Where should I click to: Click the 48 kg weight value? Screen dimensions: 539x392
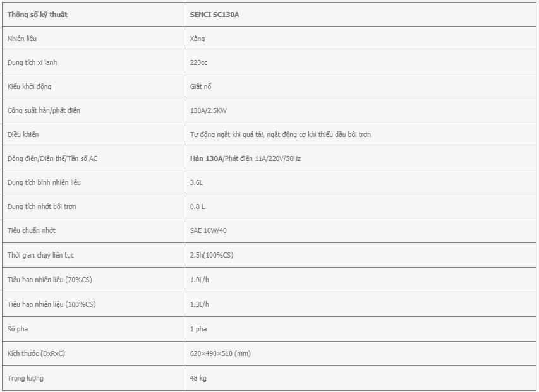(x=198, y=378)
